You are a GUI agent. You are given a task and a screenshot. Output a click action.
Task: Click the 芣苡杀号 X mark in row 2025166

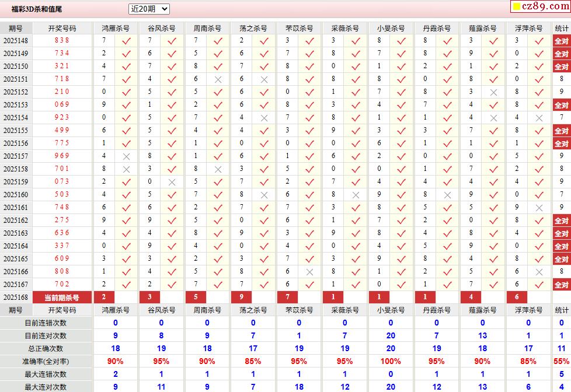(x=309, y=272)
